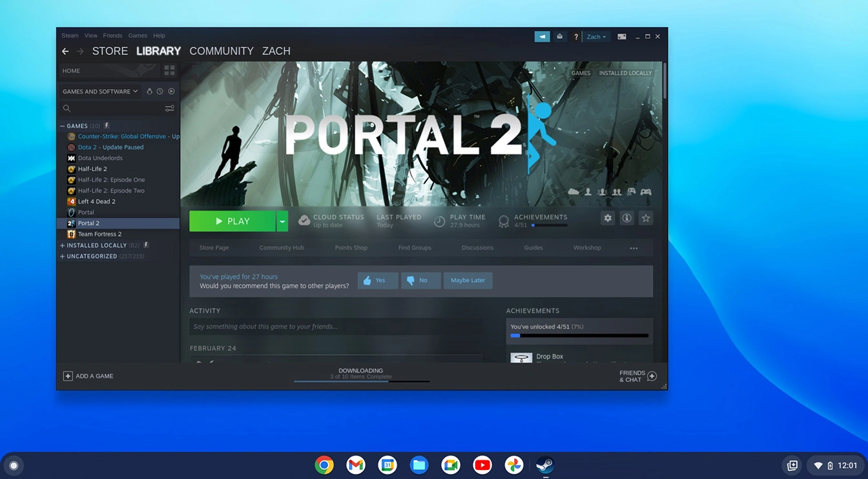Collapse the Games category
The height and width of the screenshot is (479, 868).
pyautogui.click(x=63, y=126)
